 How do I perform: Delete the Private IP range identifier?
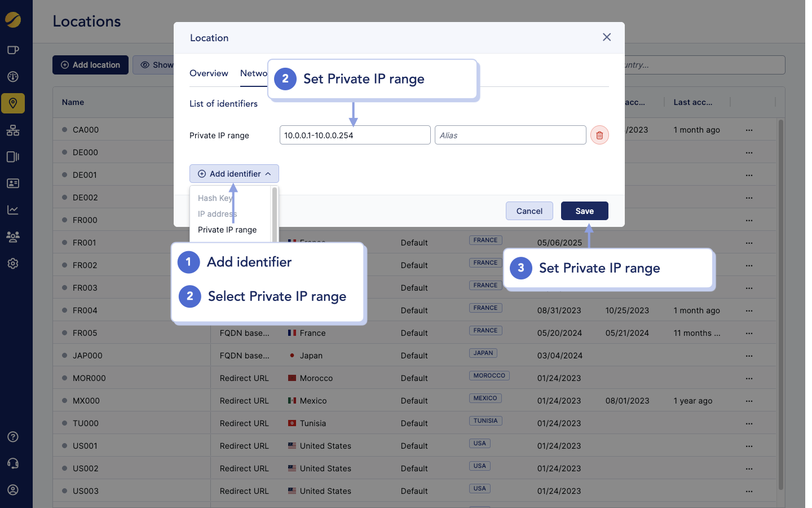599,135
